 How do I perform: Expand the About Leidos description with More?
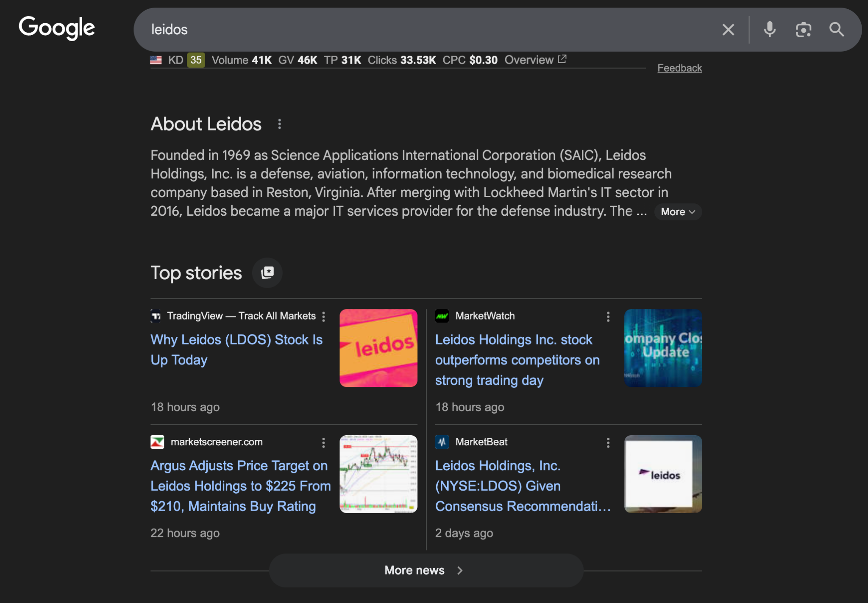click(678, 212)
